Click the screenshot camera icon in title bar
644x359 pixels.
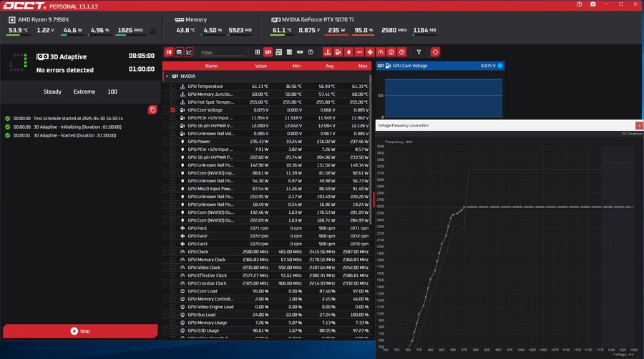coord(592,5)
